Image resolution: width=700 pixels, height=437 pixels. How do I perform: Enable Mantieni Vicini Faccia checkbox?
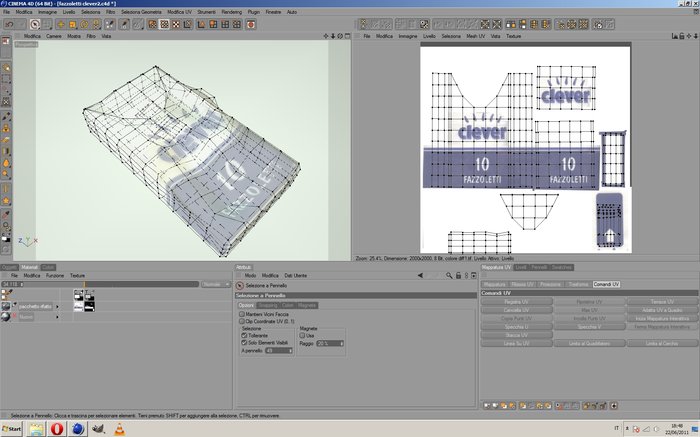tap(242, 314)
